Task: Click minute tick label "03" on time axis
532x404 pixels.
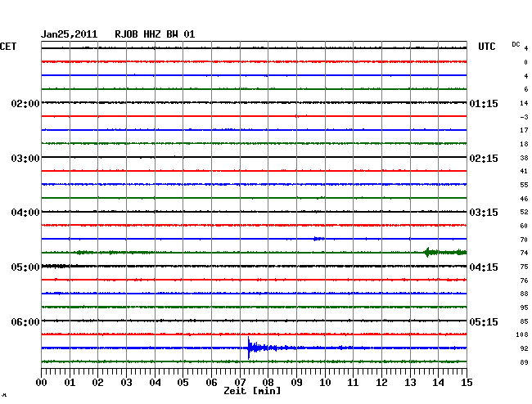Action: (x=126, y=383)
